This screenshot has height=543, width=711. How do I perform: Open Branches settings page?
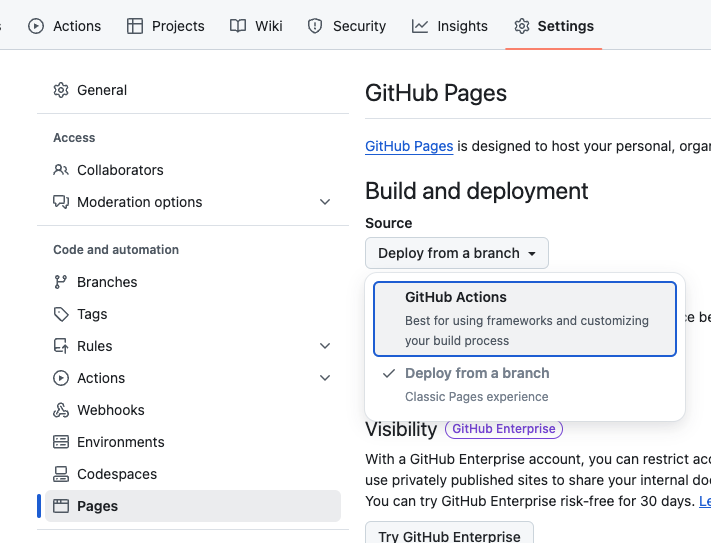[193, 282]
